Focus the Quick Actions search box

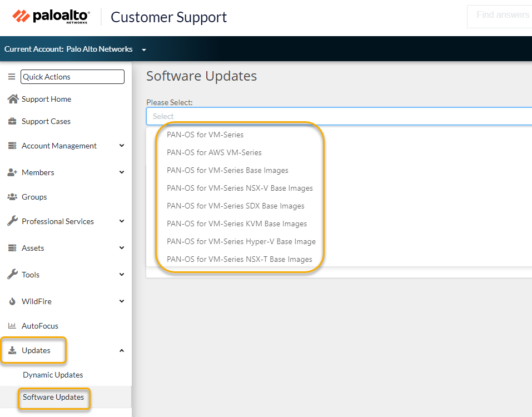pyautogui.click(x=72, y=77)
